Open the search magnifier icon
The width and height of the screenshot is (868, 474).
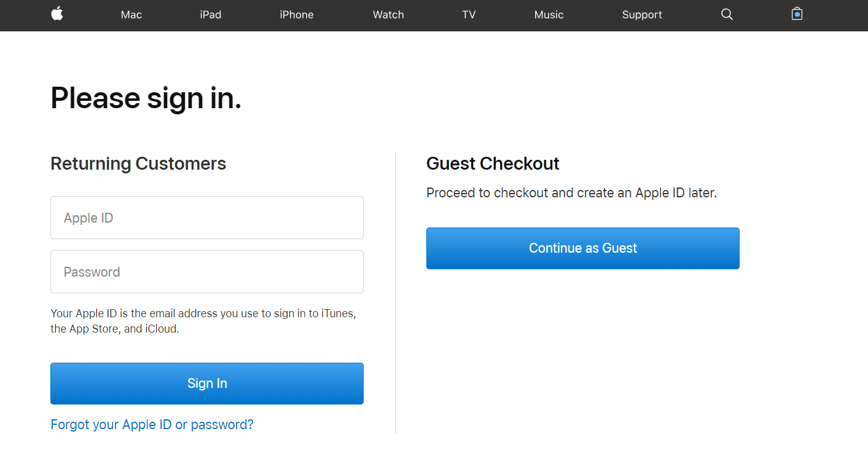pyautogui.click(x=727, y=14)
